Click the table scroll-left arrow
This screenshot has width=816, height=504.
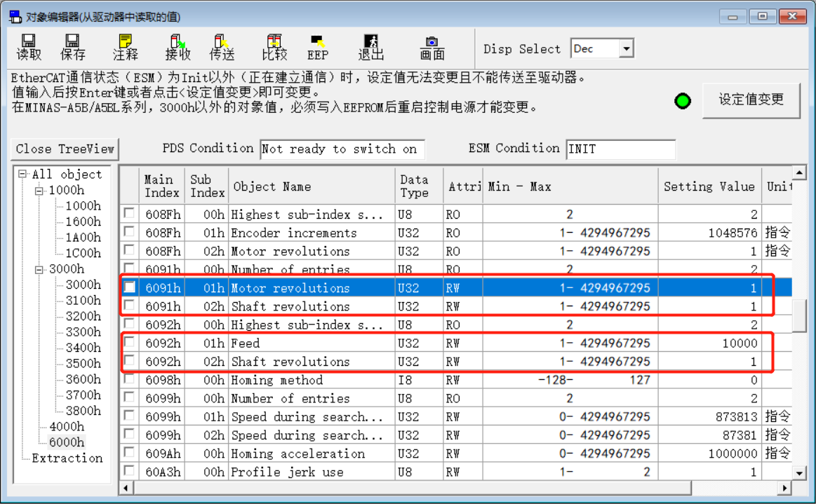click(126, 488)
